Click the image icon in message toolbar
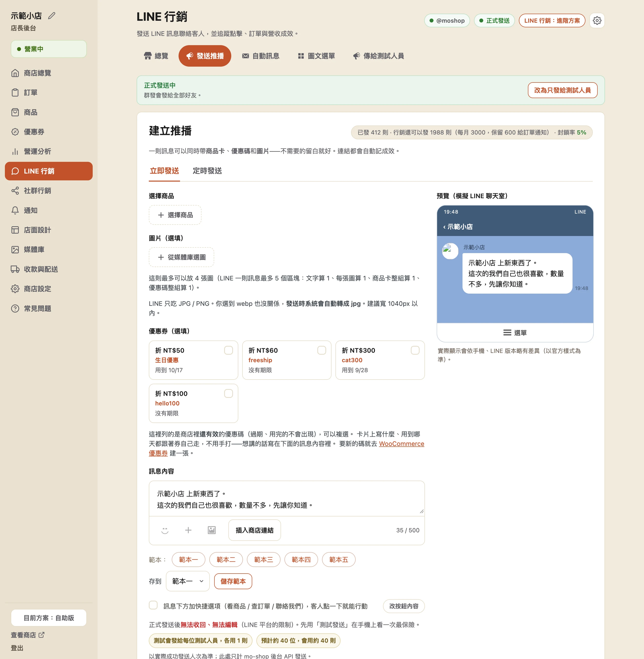 (211, 530)
